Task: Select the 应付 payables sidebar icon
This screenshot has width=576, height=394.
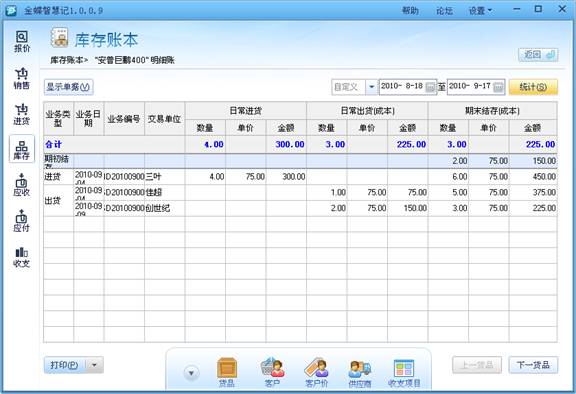Action: point(22,221)
